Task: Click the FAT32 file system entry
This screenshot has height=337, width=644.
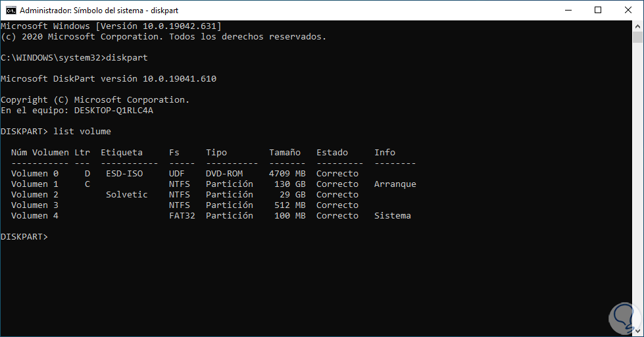Action: [x=182, y=215]
